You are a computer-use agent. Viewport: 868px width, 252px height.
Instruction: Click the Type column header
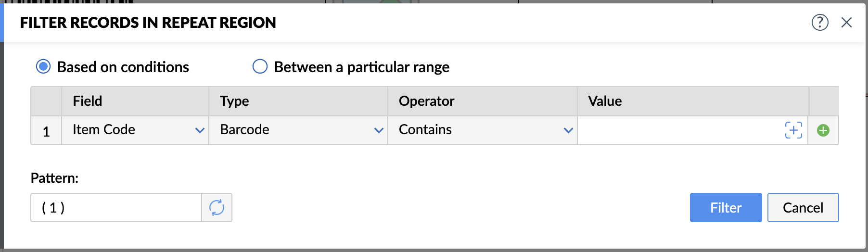tap(234, 101)
